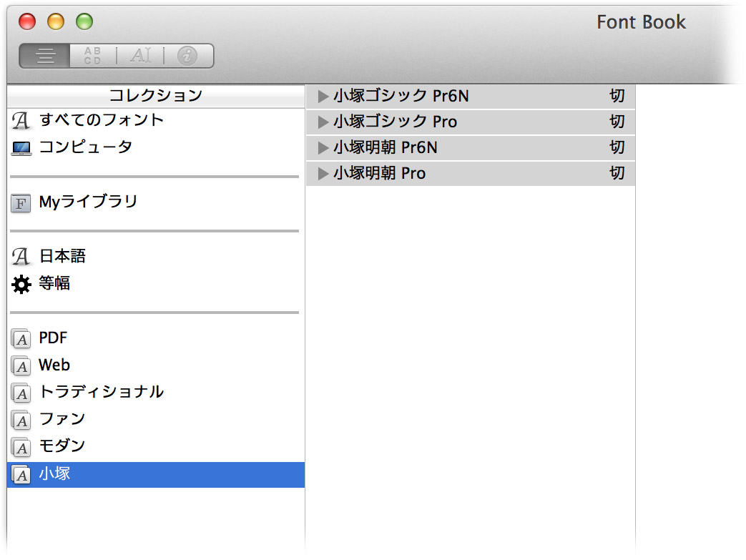Click the 小塚明朝 Pro font name

tap(380, 173)
